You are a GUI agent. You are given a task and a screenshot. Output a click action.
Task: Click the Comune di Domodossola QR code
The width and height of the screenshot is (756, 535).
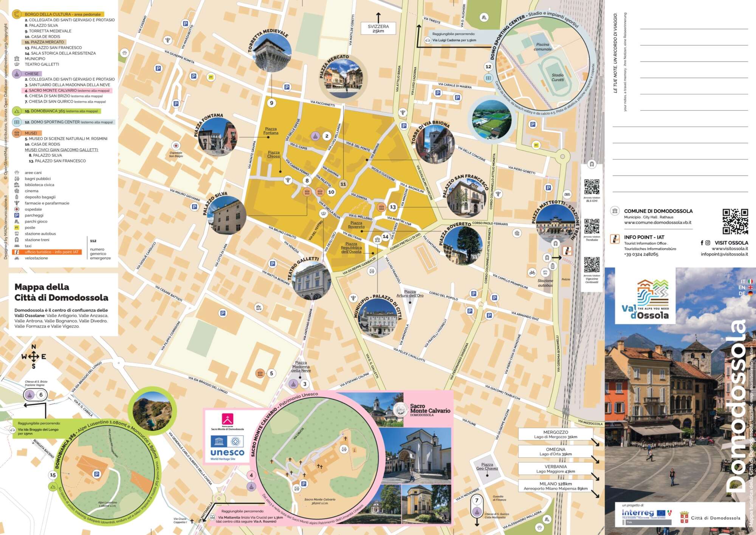tap(735, 221)
